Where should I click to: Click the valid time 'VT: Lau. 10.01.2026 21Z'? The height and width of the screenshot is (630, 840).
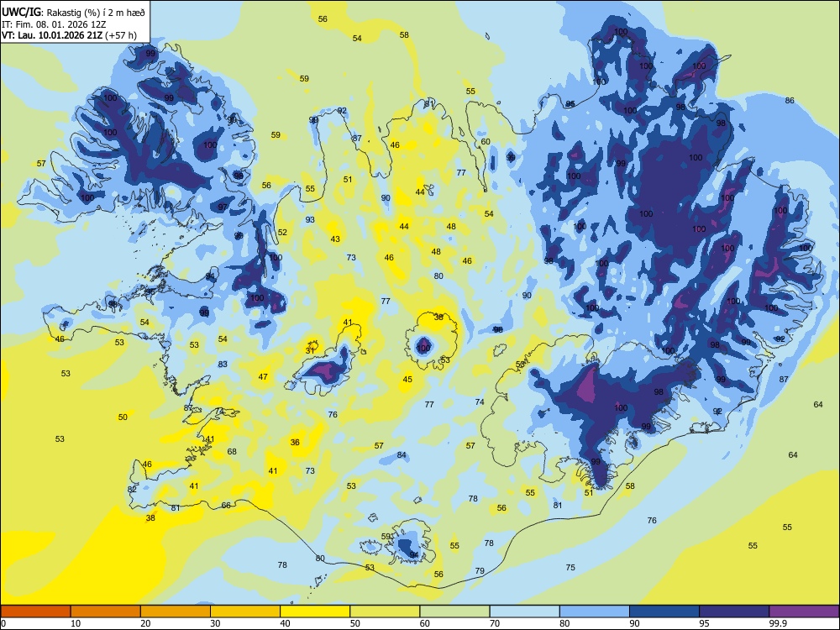coord(52,36)
